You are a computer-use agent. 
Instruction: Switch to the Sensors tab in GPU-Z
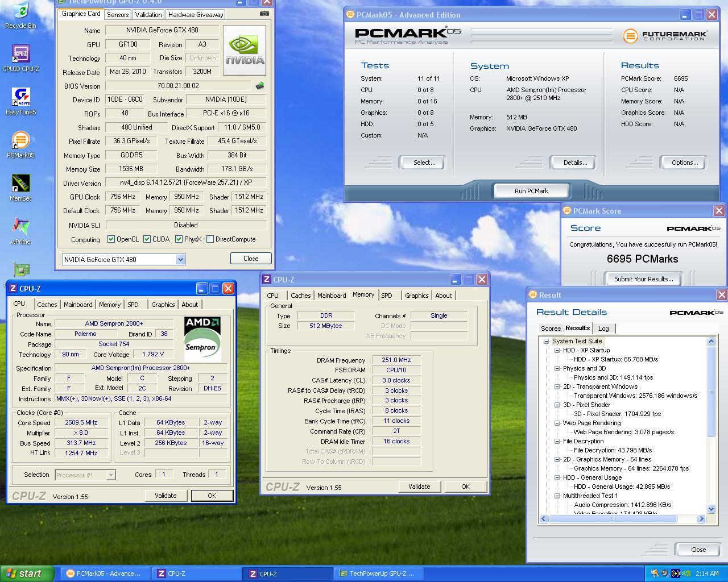click(118, 15)
